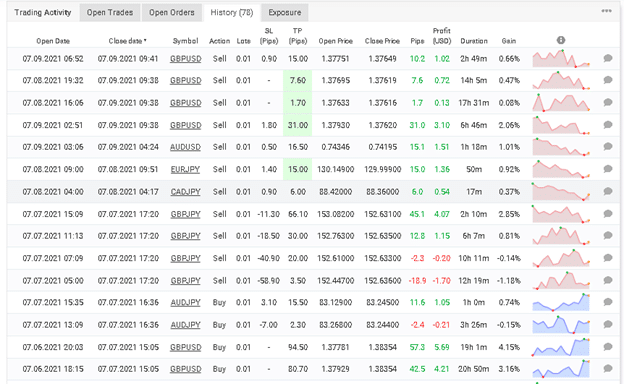Open comment for GBPJPY trade opened 11:13
624x384 pixels.
pyautogui.click(x=608, y=236)
